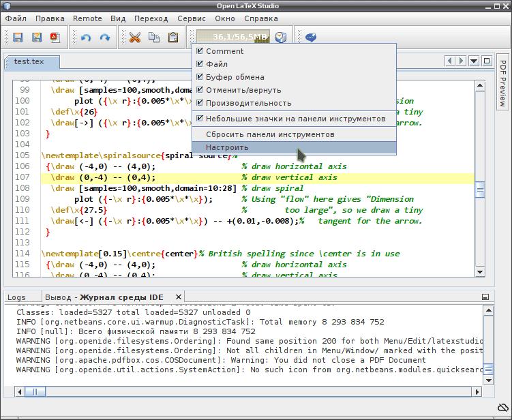Screen dimensions: 512x420
Task: Toggle the Производительность toolbar checkbox
Action: coord(200,103)
